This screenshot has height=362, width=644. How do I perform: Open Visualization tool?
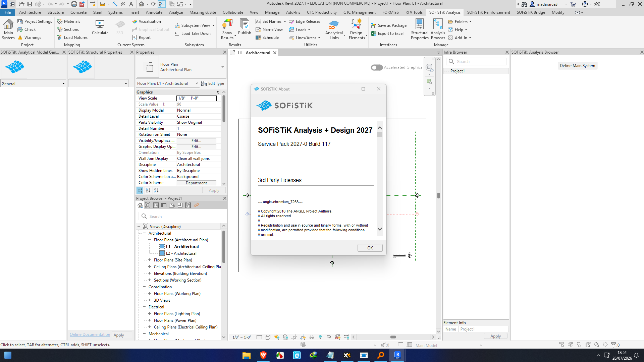pyautogui.click(x=147, y=21)
